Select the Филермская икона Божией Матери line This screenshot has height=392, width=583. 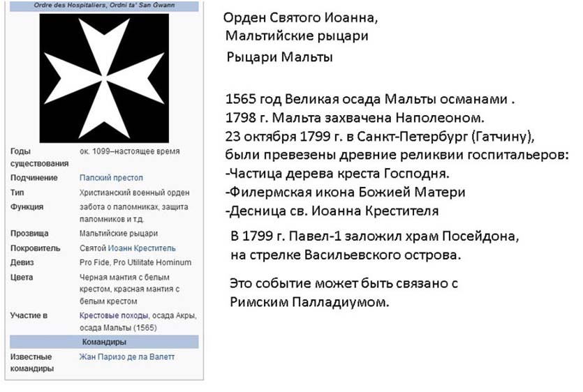tap(346, 192)
